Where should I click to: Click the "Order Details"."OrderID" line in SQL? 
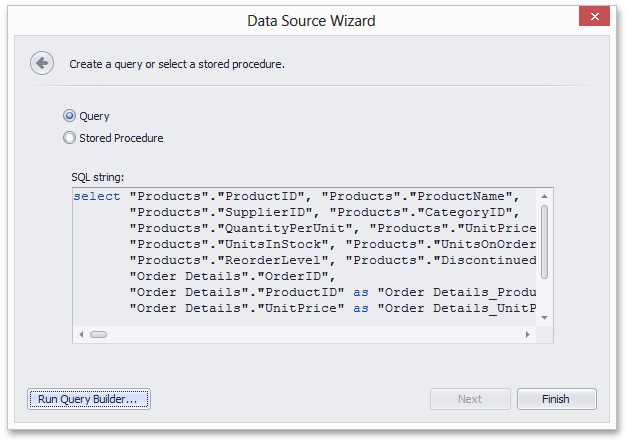click(x=232, y=276)
